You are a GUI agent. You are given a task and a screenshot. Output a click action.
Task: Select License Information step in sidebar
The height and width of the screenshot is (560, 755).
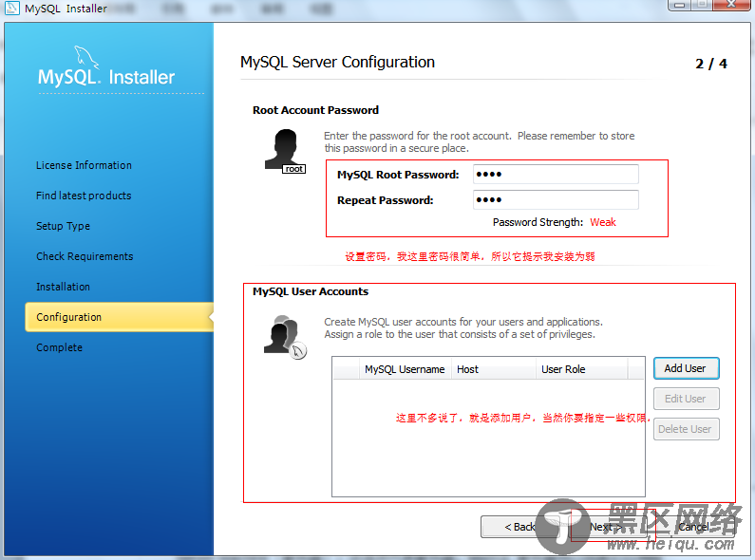pyautogui.click(x=84, y=165)
